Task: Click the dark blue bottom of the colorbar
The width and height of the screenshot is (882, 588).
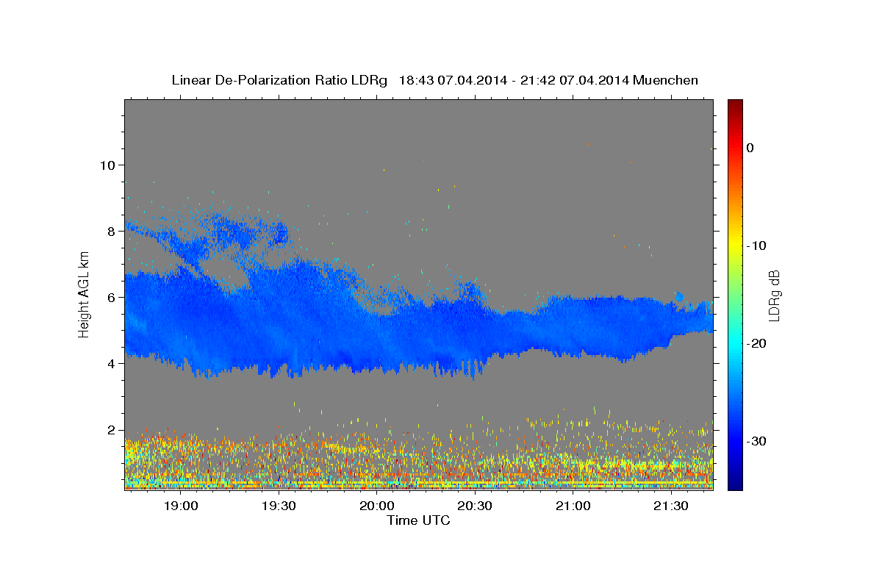Action: pos(735,483)
